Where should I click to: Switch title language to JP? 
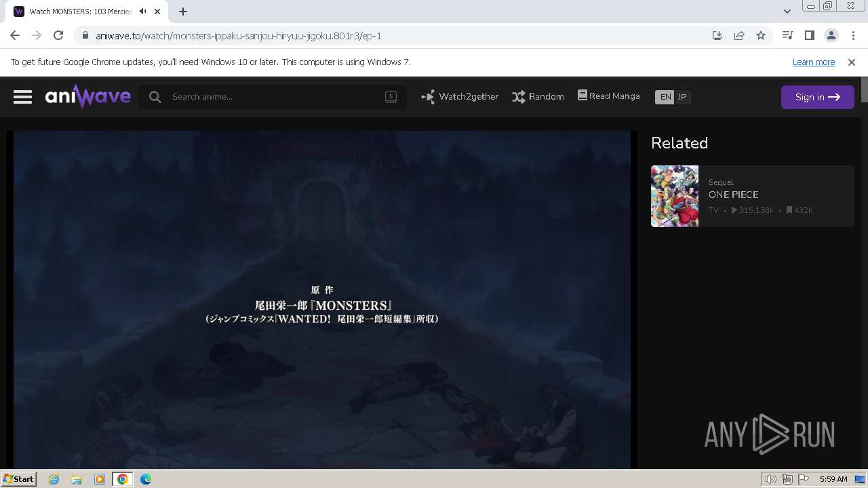pyautogui.click(x=682, y=97)
